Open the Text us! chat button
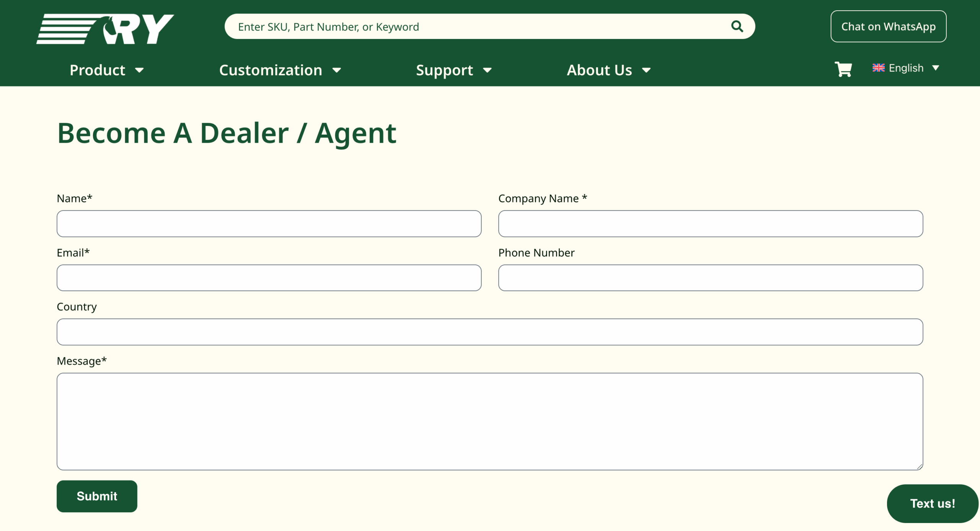Screen dimensions: 980x531 tap(932, 503)
